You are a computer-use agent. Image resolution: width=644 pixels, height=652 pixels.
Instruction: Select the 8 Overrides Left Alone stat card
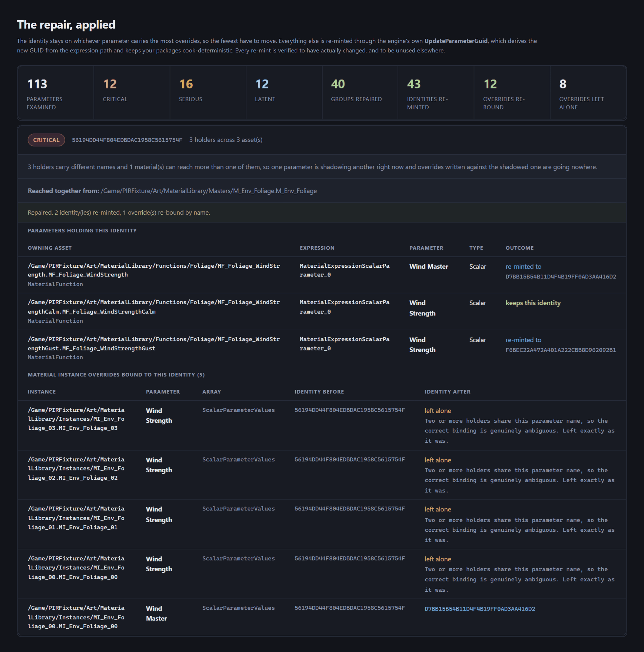(588, 93)
